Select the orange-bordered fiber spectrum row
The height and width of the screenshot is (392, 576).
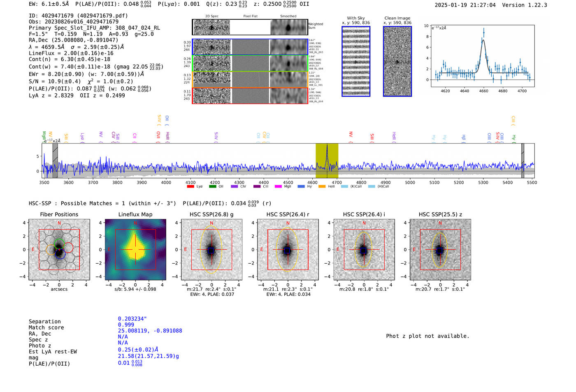[250, 79]
